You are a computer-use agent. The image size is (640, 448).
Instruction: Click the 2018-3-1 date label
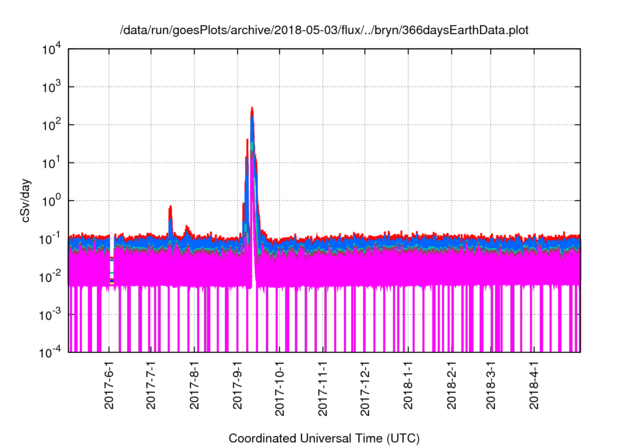491,385
